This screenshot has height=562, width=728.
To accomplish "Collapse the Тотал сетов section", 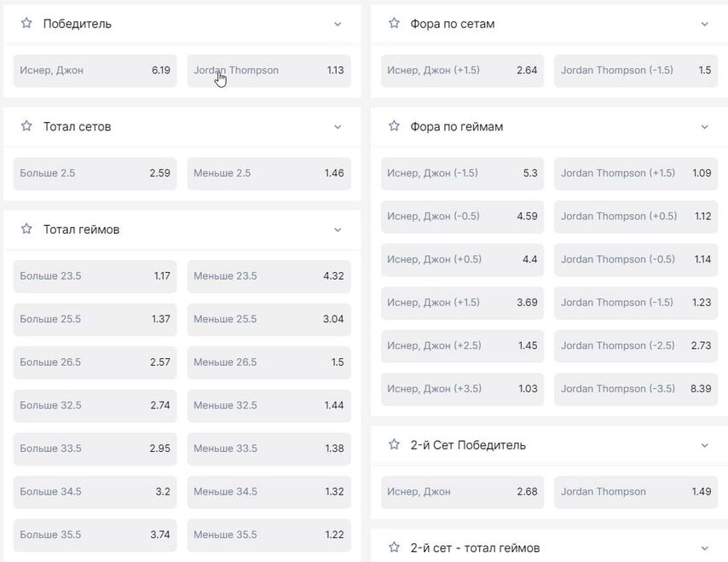I will click(x=338, y=127).
